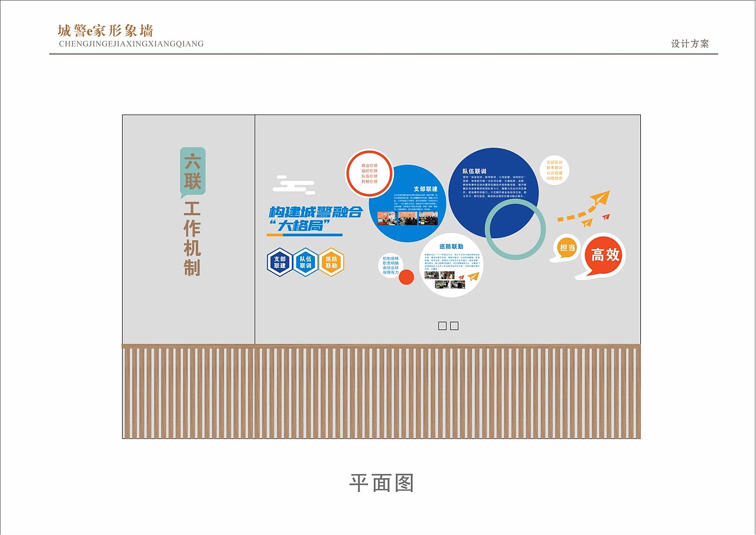Screen dimensions: 756x535
Task: Click the teal 六联 speech bubble
Action: [193, 171]
